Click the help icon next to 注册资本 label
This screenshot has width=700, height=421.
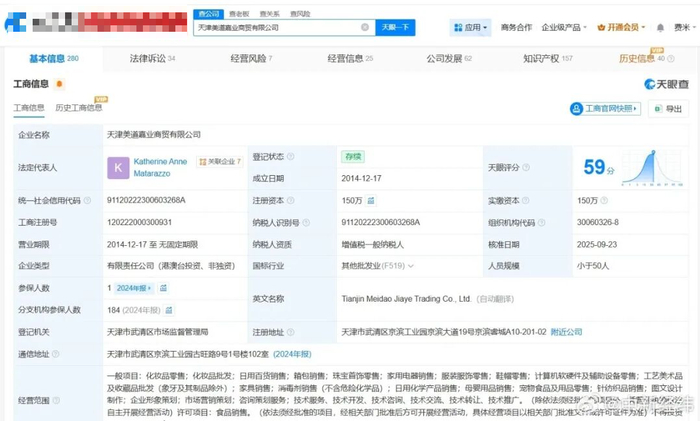[291, 200]
